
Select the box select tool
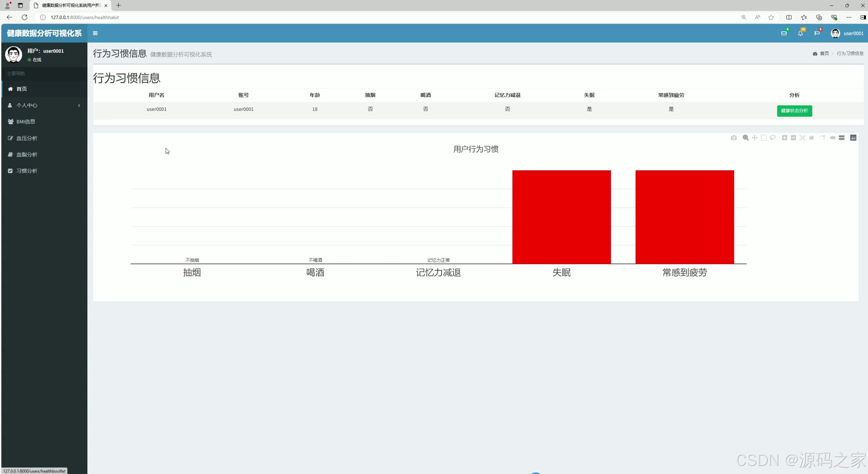click(764, 138)
